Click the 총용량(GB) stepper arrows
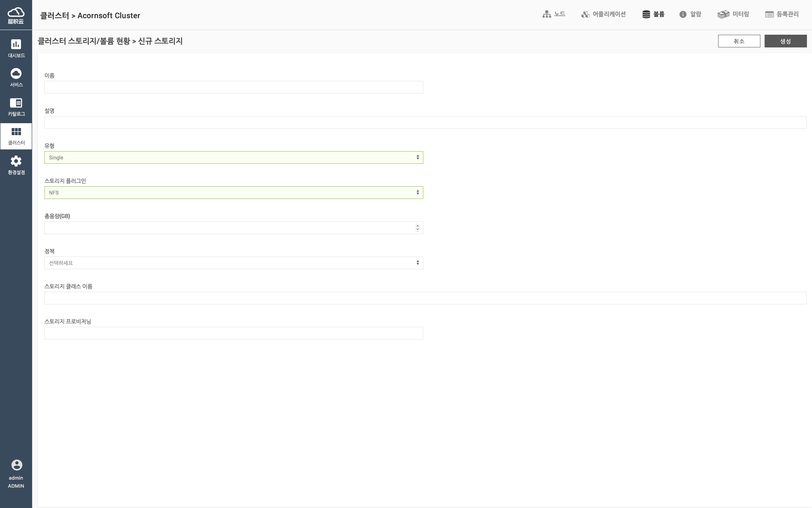The height and width of the screenshot is (508, 812). (417, 228)
